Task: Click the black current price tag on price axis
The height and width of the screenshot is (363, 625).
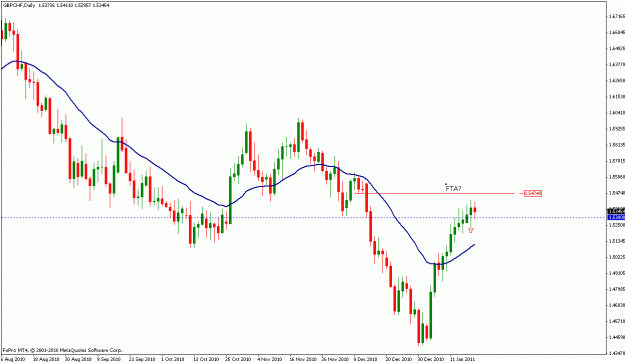Action: 616,211
